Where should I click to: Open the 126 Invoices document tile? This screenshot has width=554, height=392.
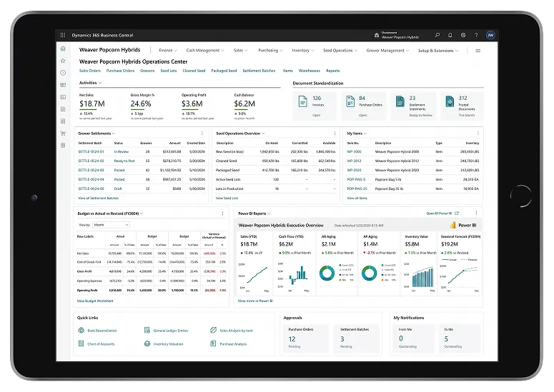(x=315, y=106)
